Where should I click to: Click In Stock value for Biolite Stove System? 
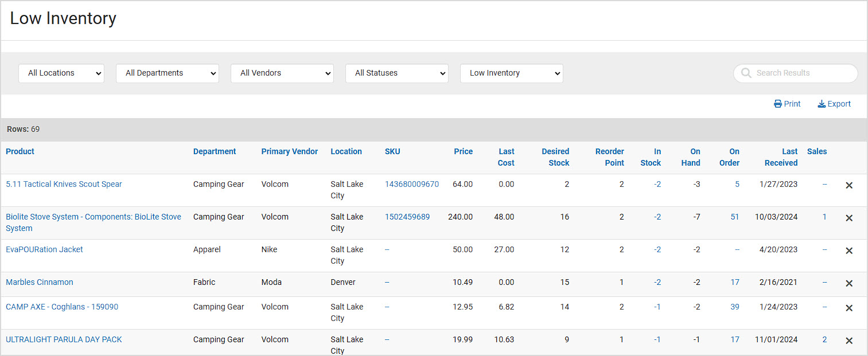click(x=657, y=217)
